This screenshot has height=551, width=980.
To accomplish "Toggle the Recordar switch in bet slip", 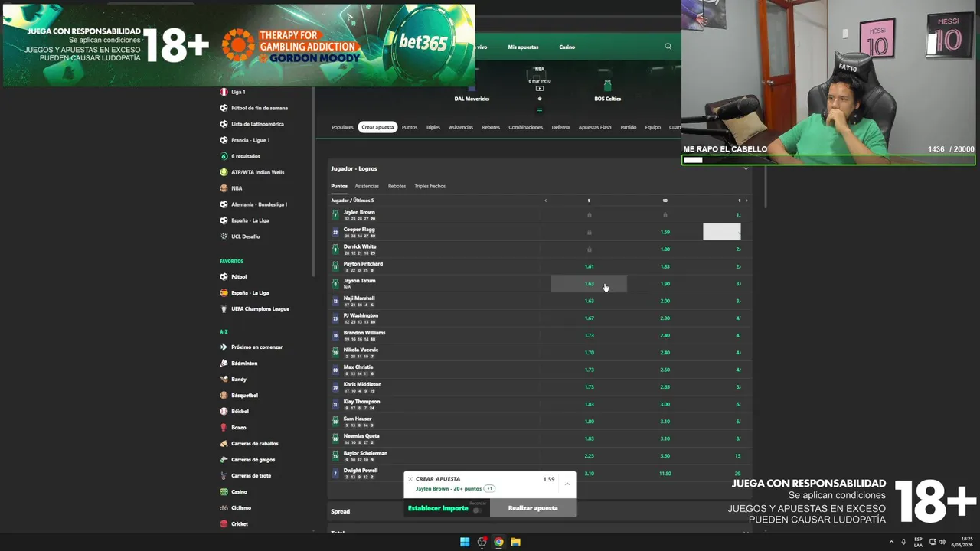I will pyautogui.click(x=477, y=510).
